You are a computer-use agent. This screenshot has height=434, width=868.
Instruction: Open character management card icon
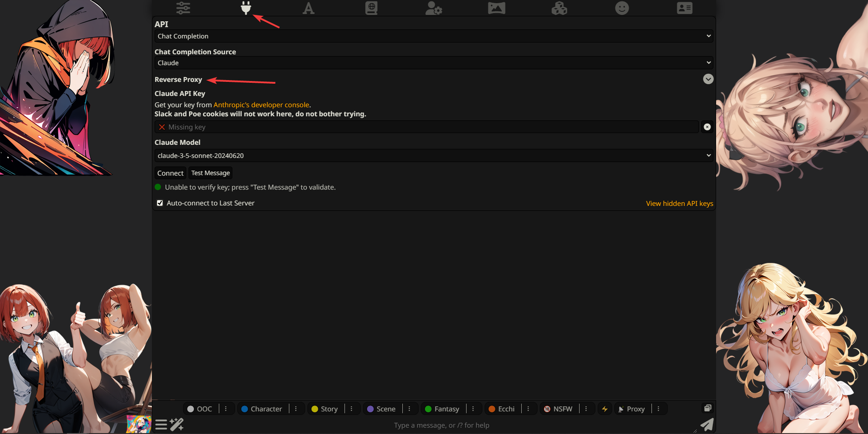pos(684,8)
